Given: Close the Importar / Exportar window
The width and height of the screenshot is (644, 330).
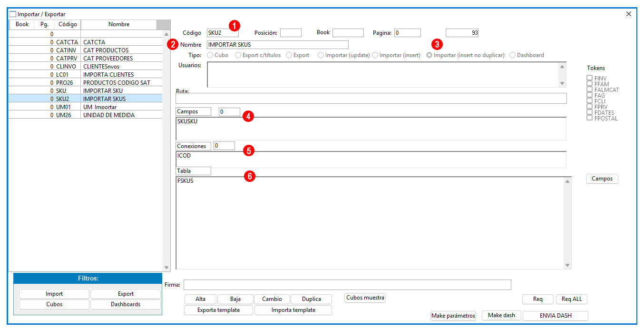Looking at the screenshot, I should [x=629, y=14].
